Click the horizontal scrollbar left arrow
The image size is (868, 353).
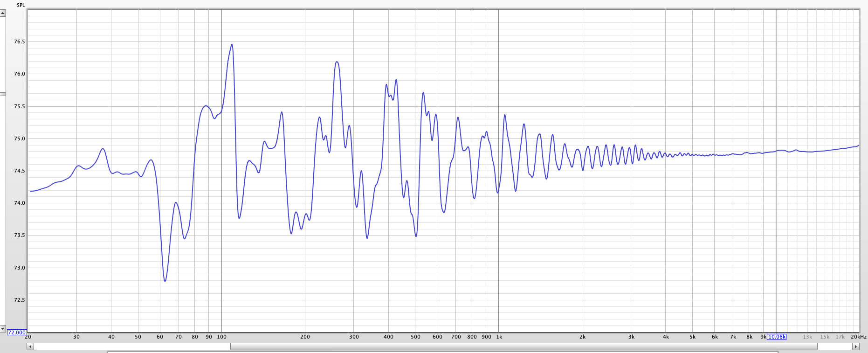[30, 346]
